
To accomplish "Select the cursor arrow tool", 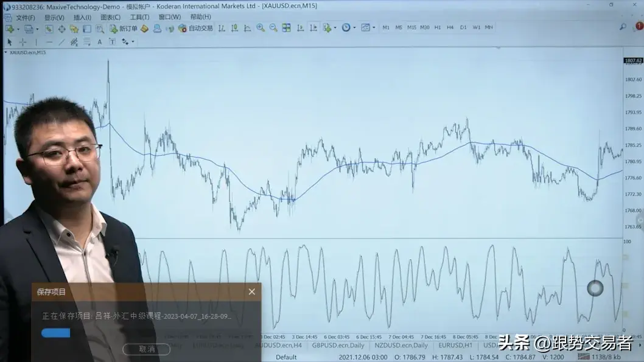I will pyautogui.click(x=10, y=42).
